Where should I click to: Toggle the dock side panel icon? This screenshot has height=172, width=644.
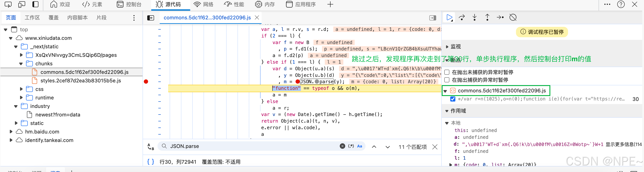(35, 4)
